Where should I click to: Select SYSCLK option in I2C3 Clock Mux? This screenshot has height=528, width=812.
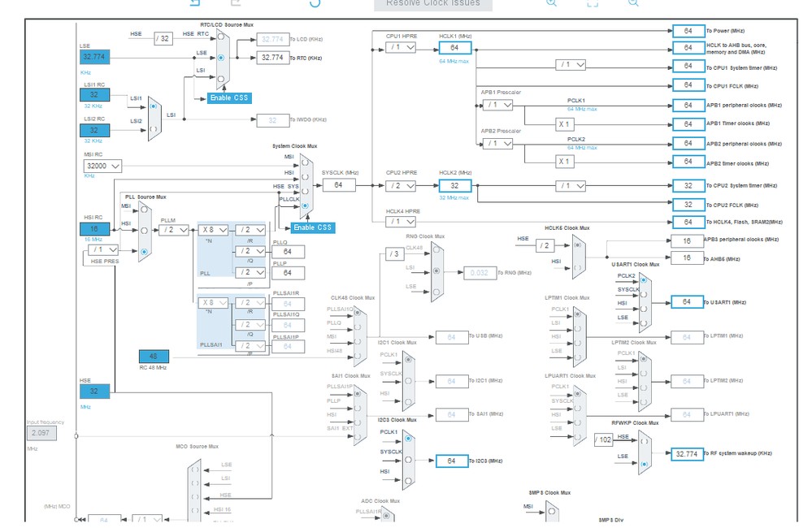(x=408, y=460)
